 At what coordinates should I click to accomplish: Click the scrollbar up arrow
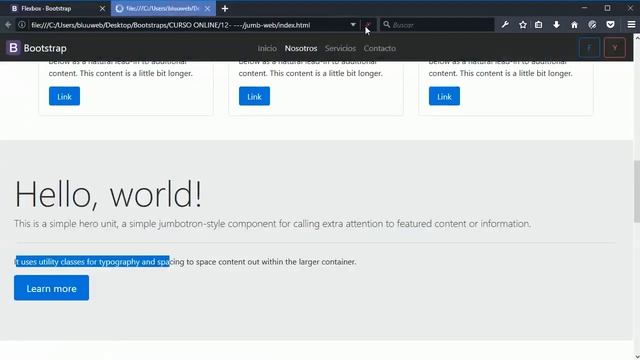click(x=637, y=38)
